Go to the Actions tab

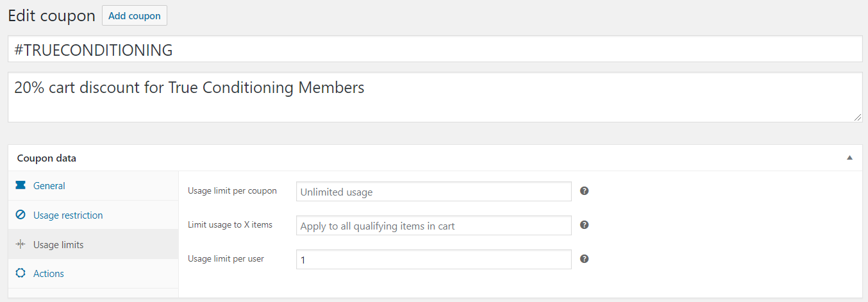[49, 274]
